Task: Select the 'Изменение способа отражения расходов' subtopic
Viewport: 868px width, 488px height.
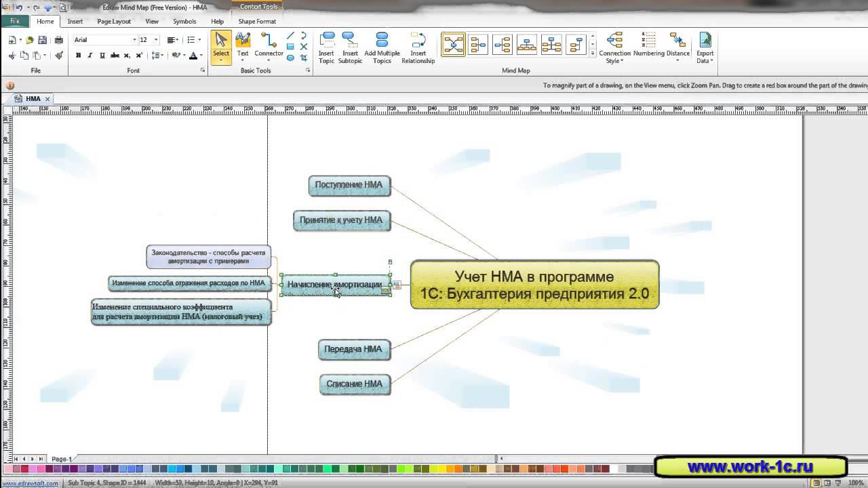Action: tap(189, 283)
